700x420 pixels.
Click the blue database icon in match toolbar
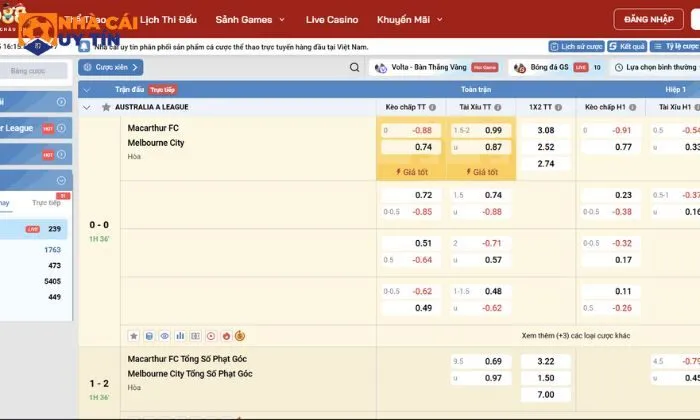point(149,336)
